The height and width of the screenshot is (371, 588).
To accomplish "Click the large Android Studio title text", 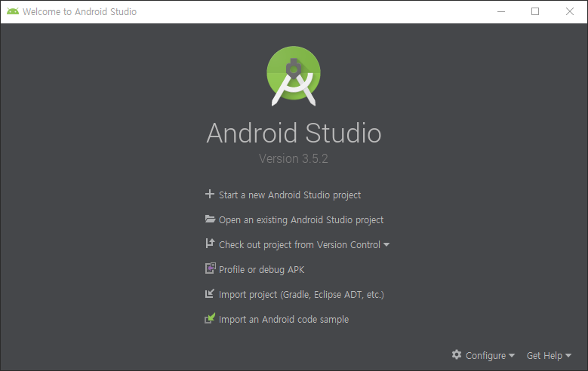I will pyautogui.click(x=294, y=133).
